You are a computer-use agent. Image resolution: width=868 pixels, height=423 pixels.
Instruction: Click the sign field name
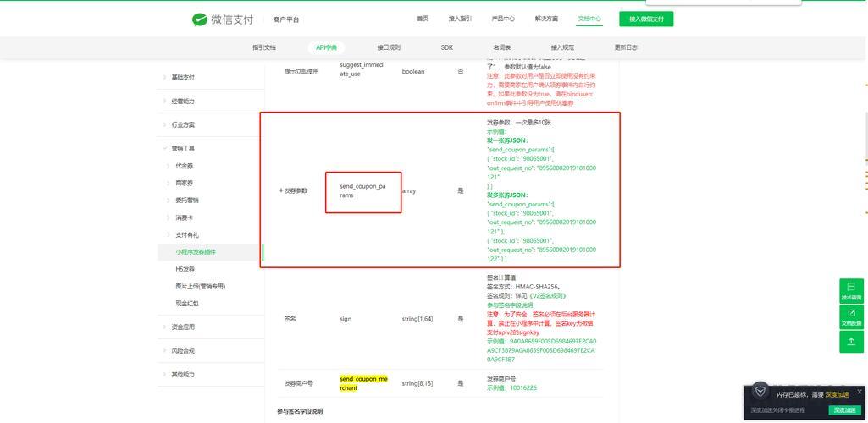tap(346, 319)
